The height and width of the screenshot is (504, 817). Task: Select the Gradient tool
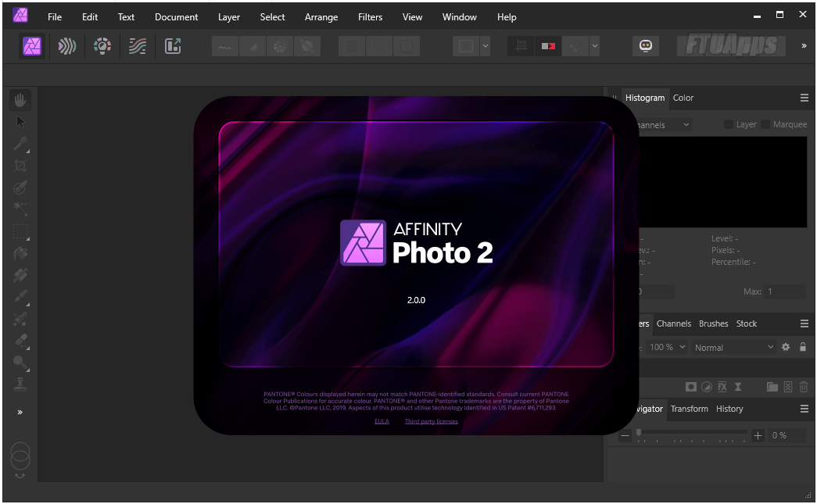tap(20, 274)
